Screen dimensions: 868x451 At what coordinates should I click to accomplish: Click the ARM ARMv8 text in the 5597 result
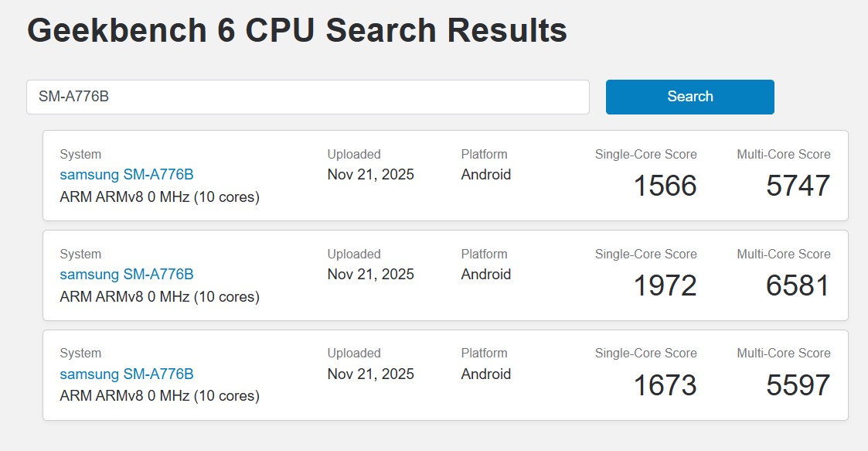coord(159,396)
